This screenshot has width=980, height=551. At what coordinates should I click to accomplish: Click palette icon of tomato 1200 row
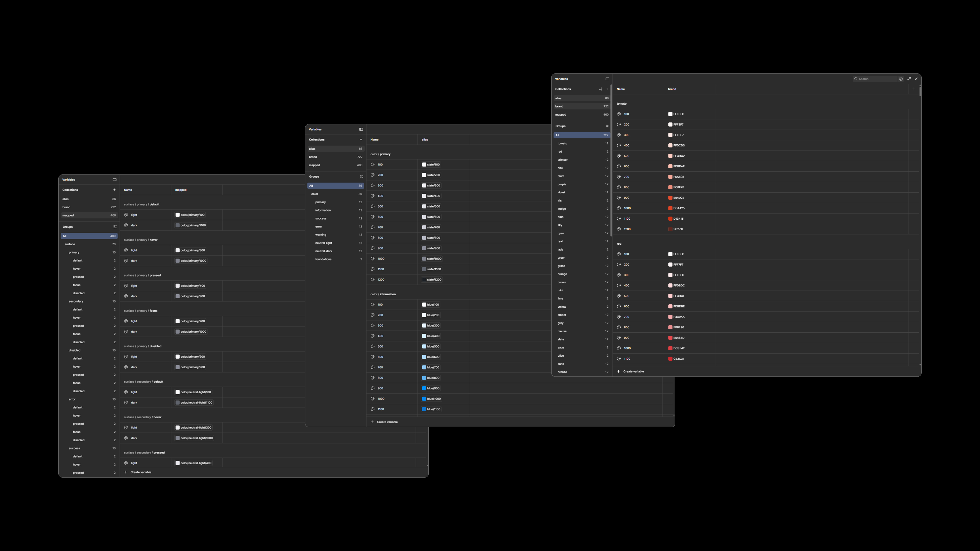(619, 229)
